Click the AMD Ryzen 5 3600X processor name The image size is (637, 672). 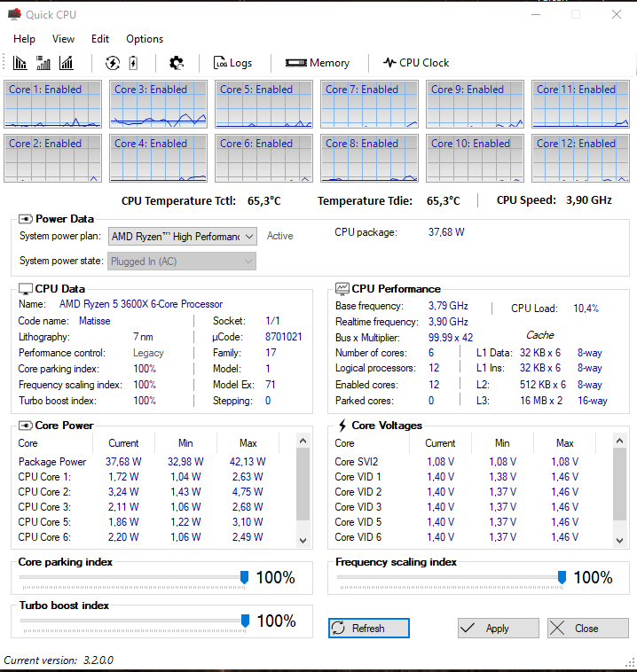[141, 304]
